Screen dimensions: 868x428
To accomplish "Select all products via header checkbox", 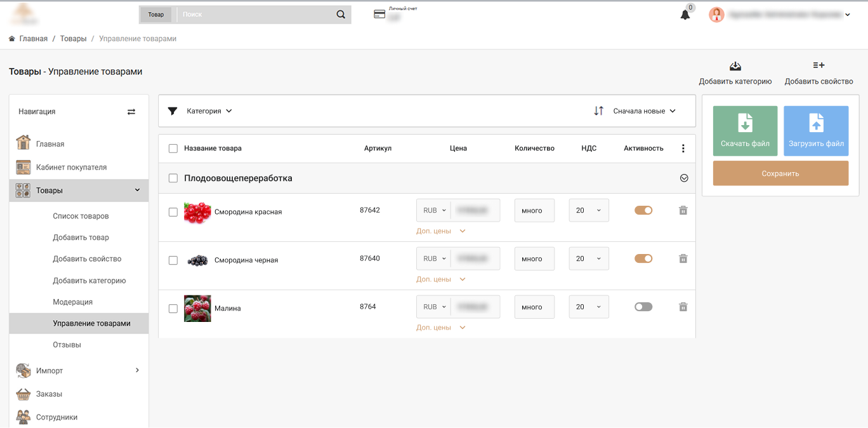I will (173, 149).
